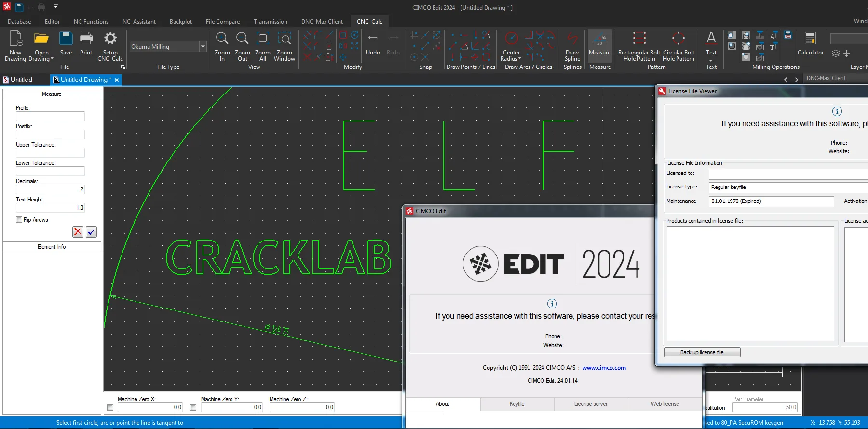Open the File Compare ribbon tab
868x429 pixels.
pyautogui.click(x=223, y=22)
